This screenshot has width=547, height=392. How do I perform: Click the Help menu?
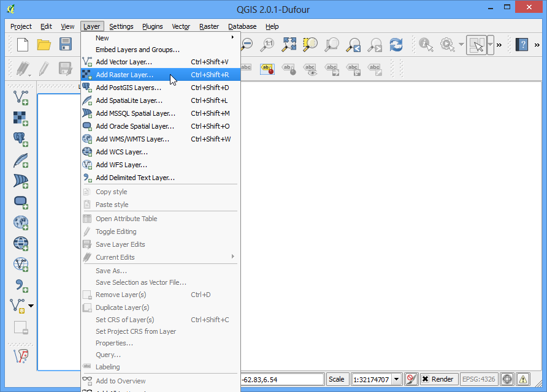pyautogui.click(x=272, y=26)
